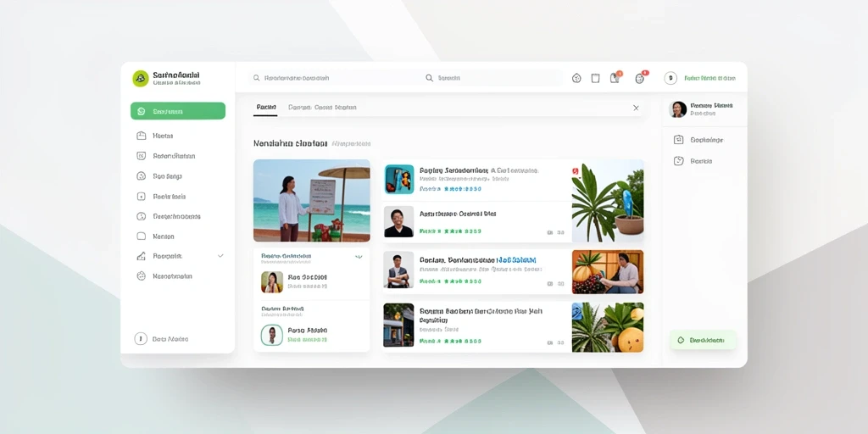
Task: Click the circled letter avatar in top bar
Action: [x=670, y=78]
